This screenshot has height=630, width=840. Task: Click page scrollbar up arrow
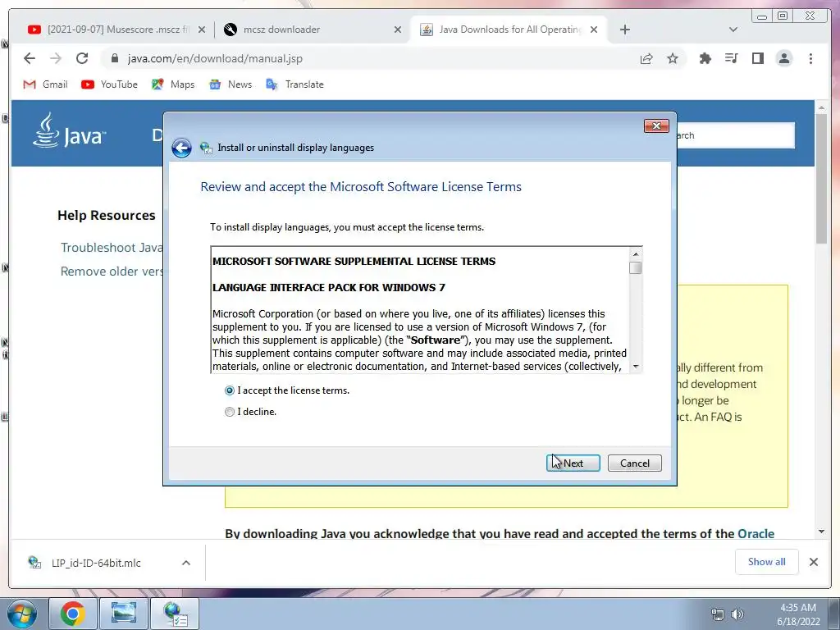pos(821,108)
